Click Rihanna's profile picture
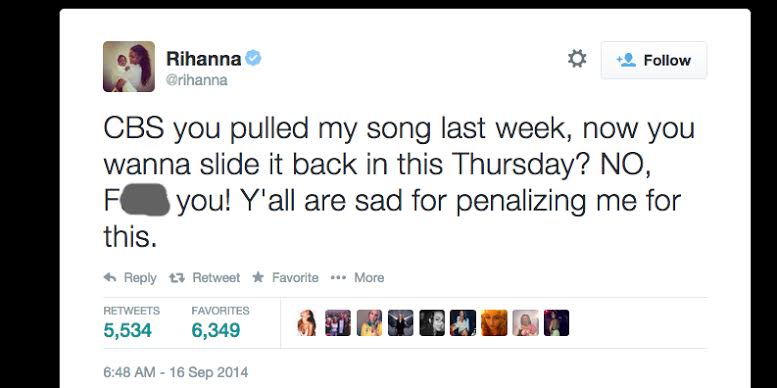Screen dimensions: 777x388 (129, 66)
